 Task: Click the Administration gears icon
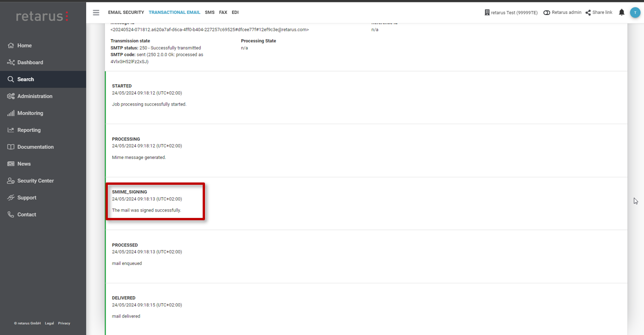10,96
